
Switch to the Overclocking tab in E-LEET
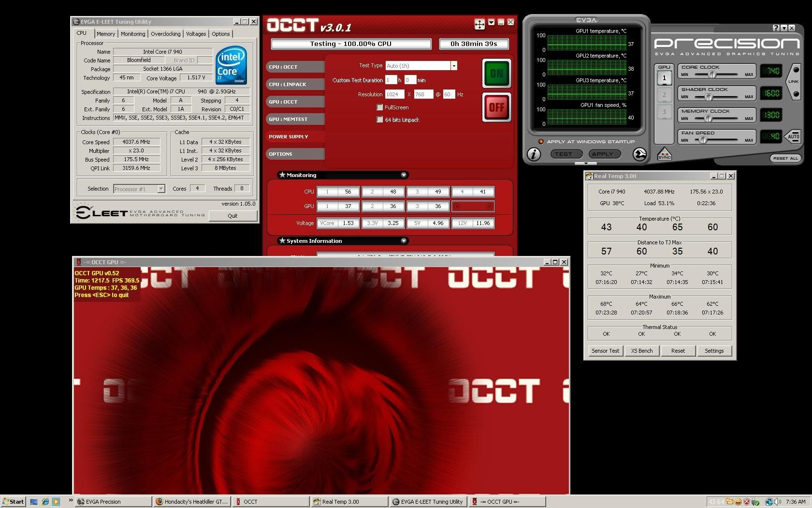pos(165,34)
